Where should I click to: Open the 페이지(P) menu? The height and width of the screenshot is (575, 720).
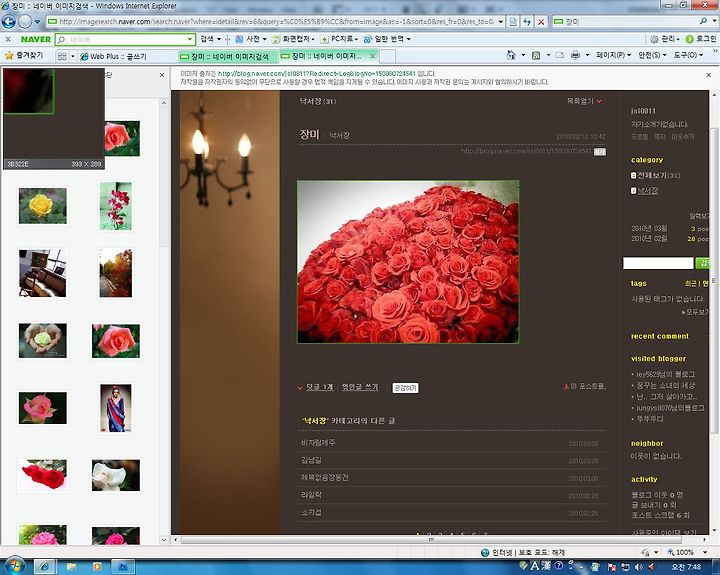click(x=613, y=55)
